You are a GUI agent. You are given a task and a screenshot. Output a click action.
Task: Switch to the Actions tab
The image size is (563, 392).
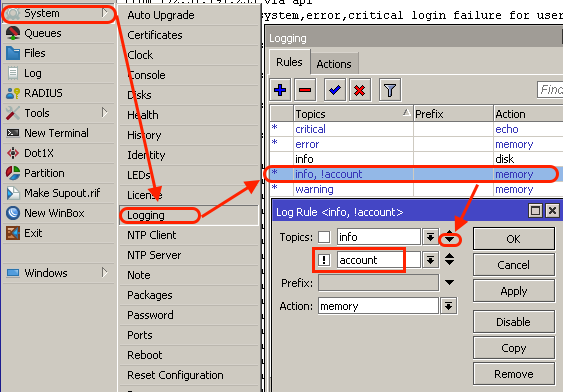[x=334, y=64]
